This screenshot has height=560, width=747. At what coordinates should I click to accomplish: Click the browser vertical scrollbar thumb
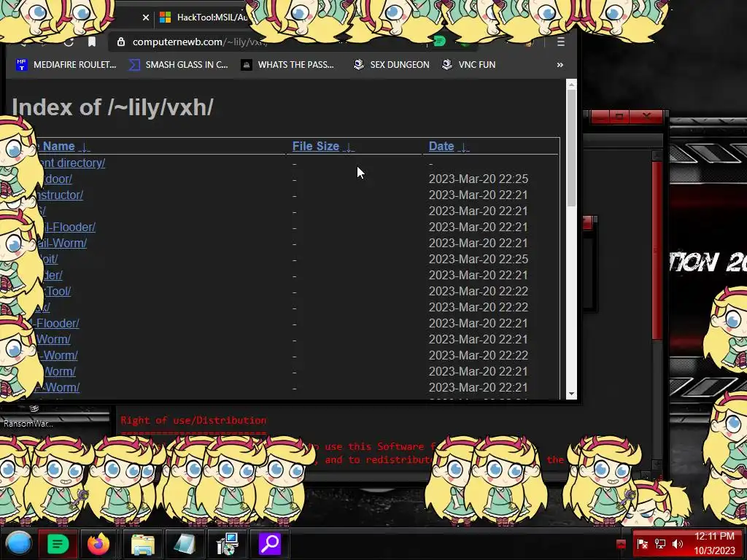571,147
